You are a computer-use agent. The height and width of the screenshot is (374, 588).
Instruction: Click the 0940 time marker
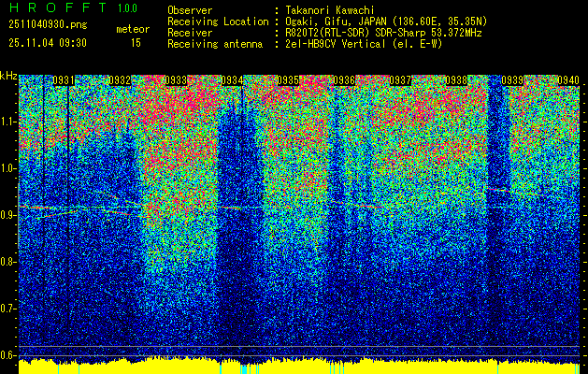(568, 80)
